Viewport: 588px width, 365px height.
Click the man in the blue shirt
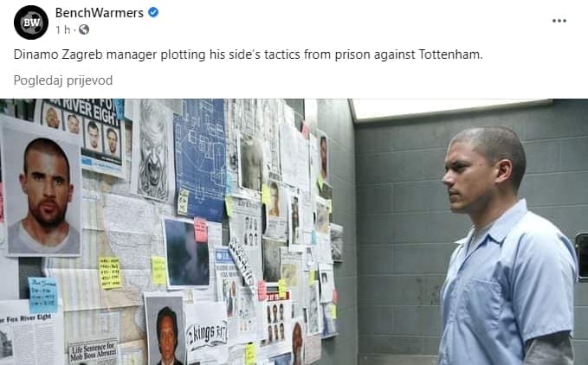[508, 246]
